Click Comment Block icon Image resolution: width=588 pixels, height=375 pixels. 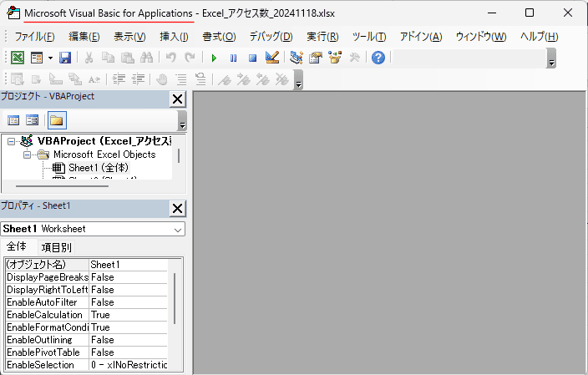(x=181, y=79)
